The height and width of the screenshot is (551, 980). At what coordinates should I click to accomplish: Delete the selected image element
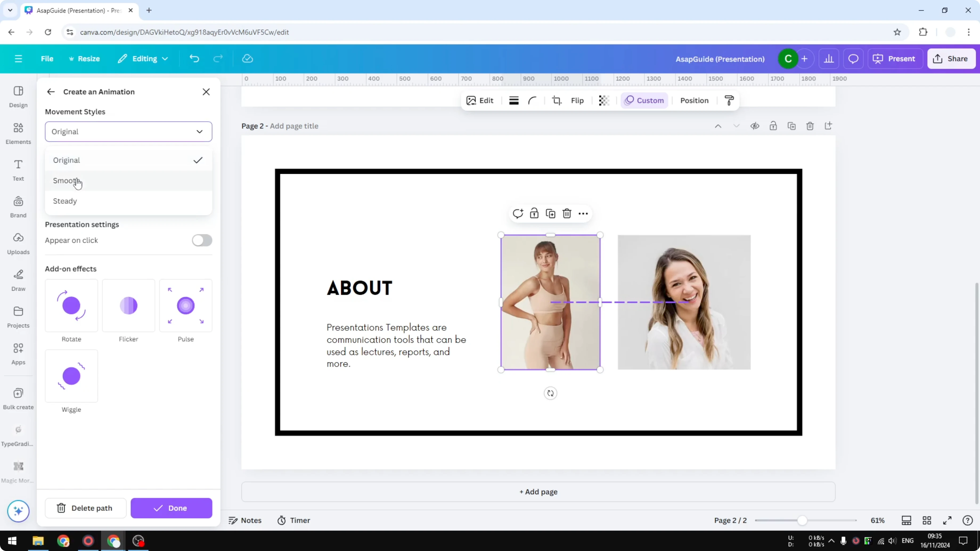click(567, 213)
